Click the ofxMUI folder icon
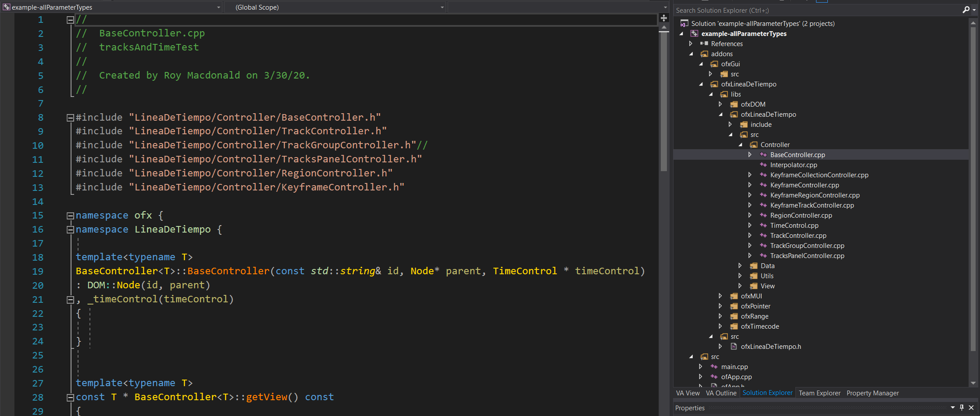This screenshot has width=980, height=416. click(734, 296)
